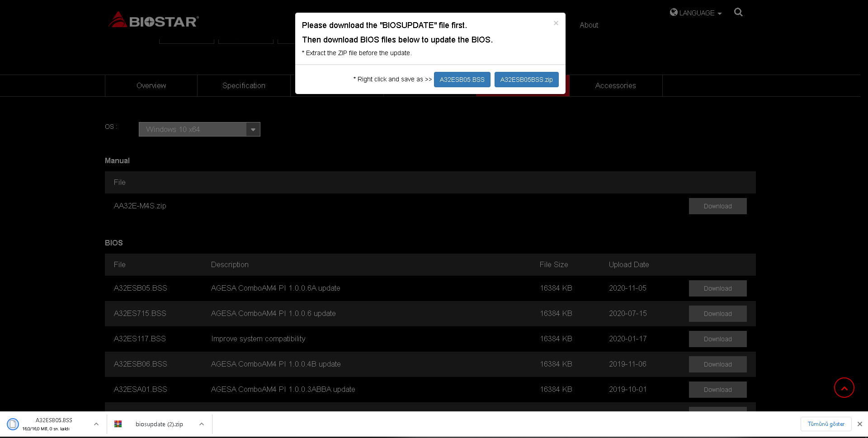Open the site search magnifier icon
868x438 pixels.
coord(738,12)
